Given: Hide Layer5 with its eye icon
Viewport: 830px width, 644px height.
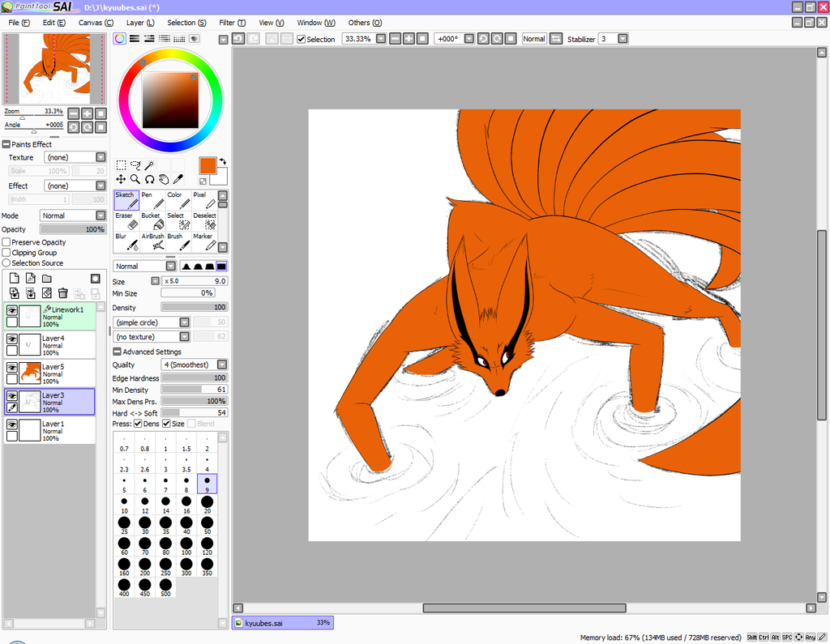Looking at the screenshot, I should pyautogui.click(x=11, y=367).
